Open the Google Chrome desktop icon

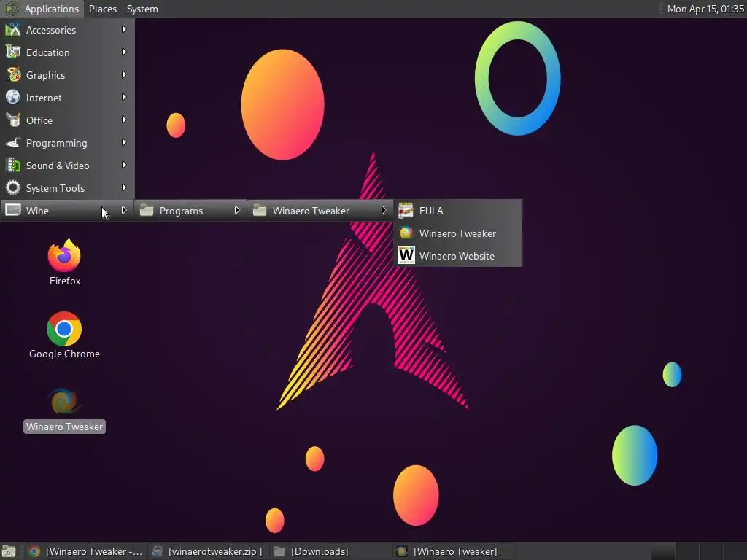click(64, 329)
